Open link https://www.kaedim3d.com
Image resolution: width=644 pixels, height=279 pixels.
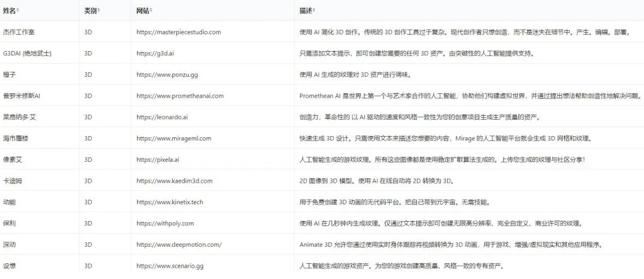pos(175,181)
